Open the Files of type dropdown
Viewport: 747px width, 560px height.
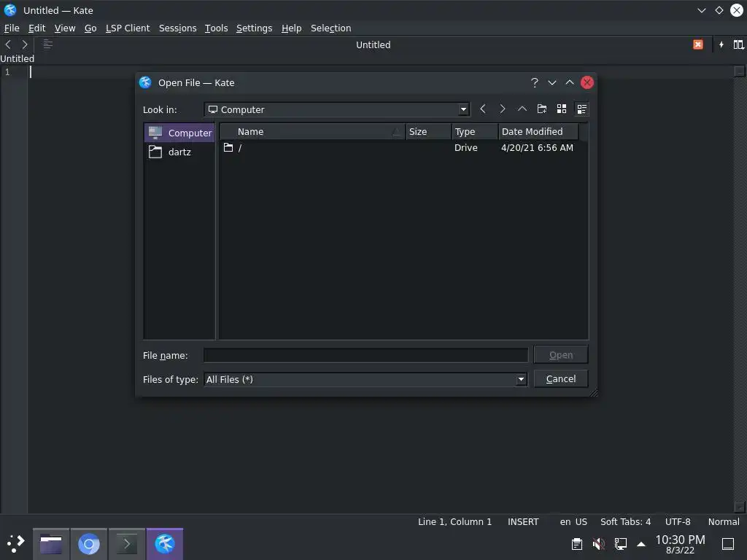[x=365, y=379]
